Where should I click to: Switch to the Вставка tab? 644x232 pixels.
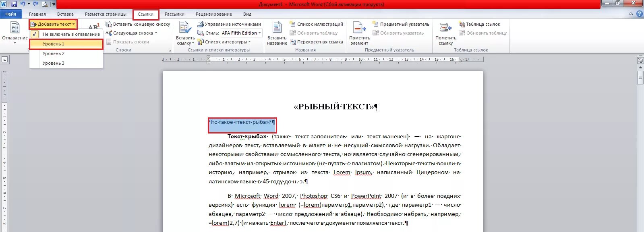[65, 14]
